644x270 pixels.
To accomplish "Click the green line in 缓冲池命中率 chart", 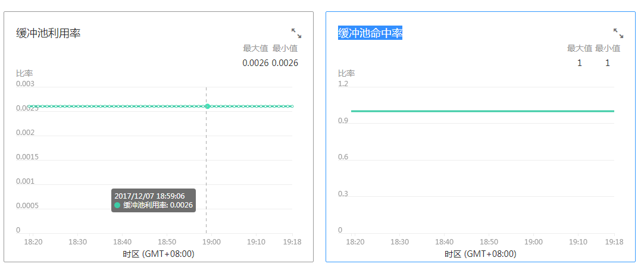I will tap(482, 111).
